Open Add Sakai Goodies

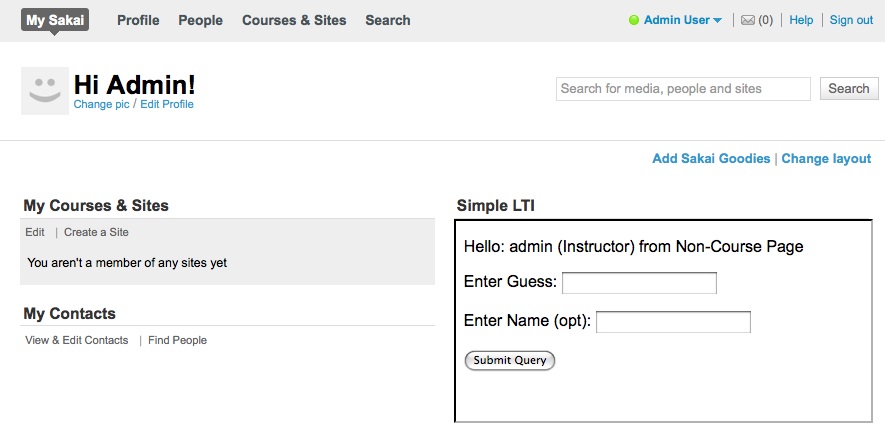[711, 159]
